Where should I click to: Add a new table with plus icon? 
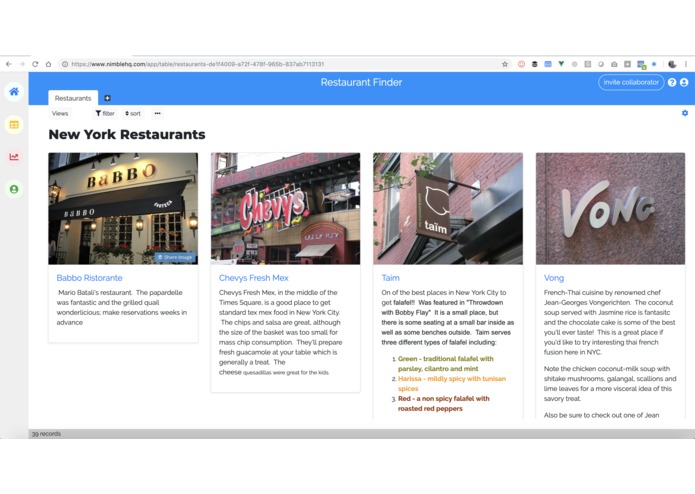point(107,98)
